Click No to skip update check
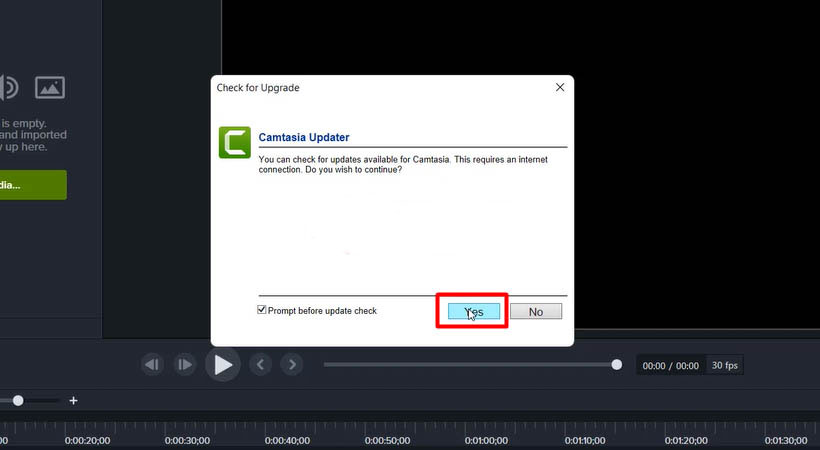The image size is (820, 450). tap(535, 312)
